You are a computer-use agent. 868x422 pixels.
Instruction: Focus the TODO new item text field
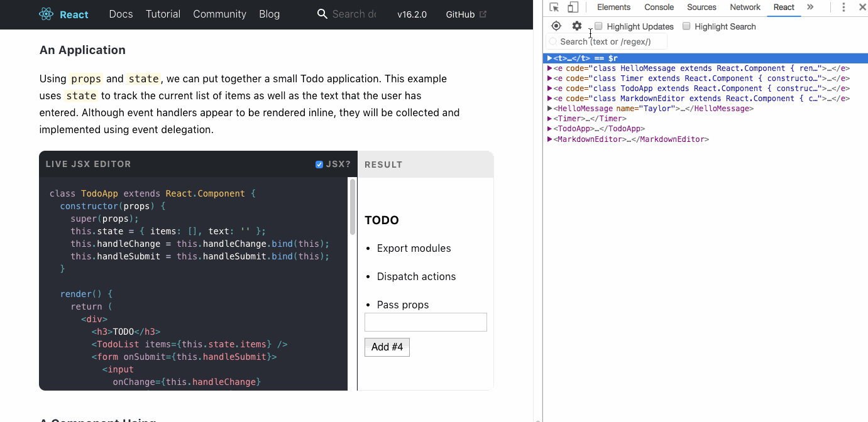[426, 322]
